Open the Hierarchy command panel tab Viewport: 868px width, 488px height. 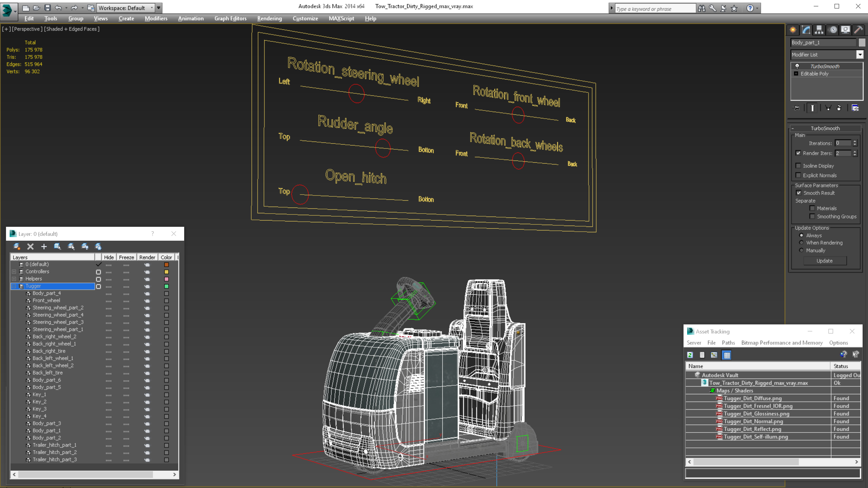tap(819, 30)
